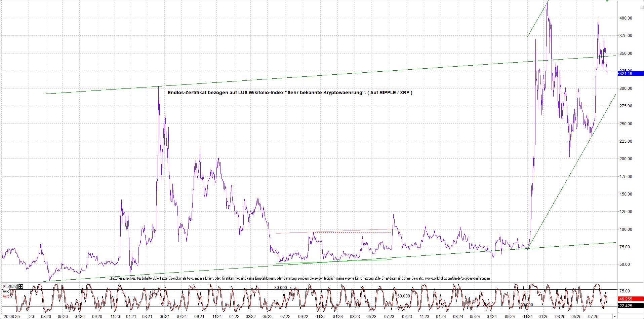The width and height of the screenshot is (644, 319).
Task: Click the 07.23 time axis label
Action: pyautogui.click(x=389, y=316)
